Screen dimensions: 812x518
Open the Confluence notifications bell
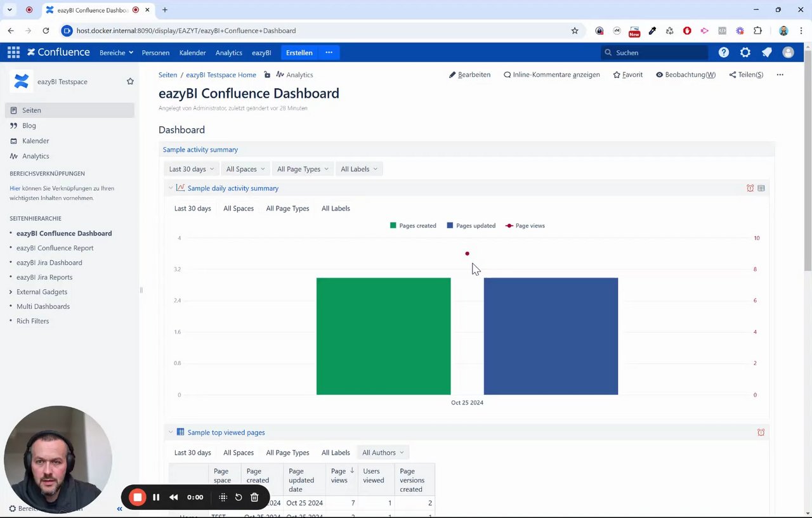(x=767, y=53)
